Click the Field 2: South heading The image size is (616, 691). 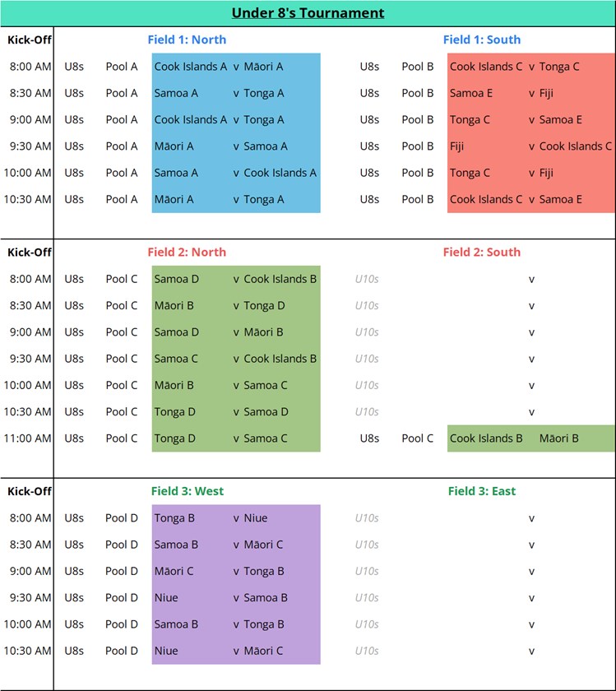point(481,253)
